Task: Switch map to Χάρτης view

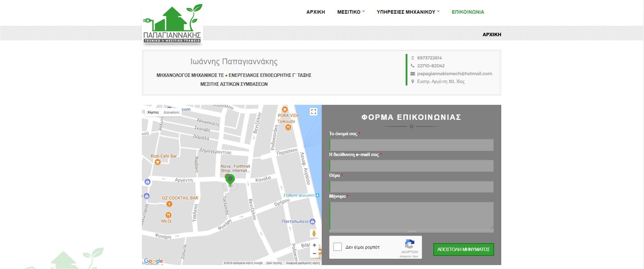Action: (x=152, y=112)
